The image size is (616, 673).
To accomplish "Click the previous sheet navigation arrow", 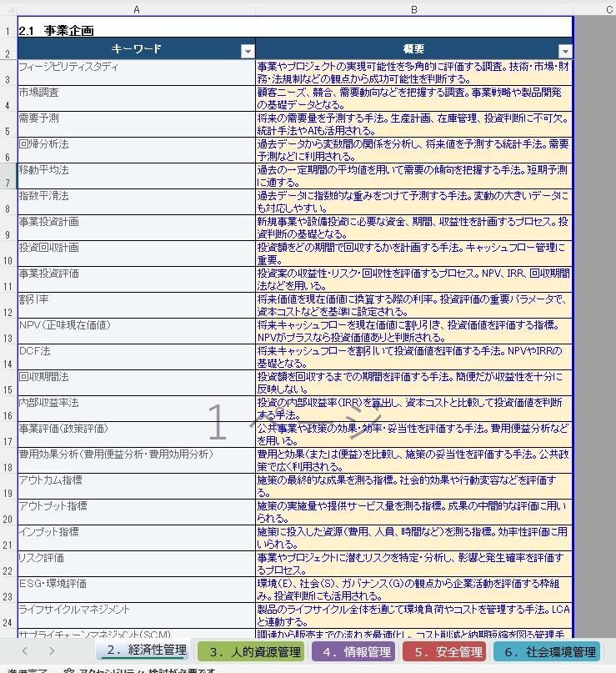I will [x=25, y=651].
